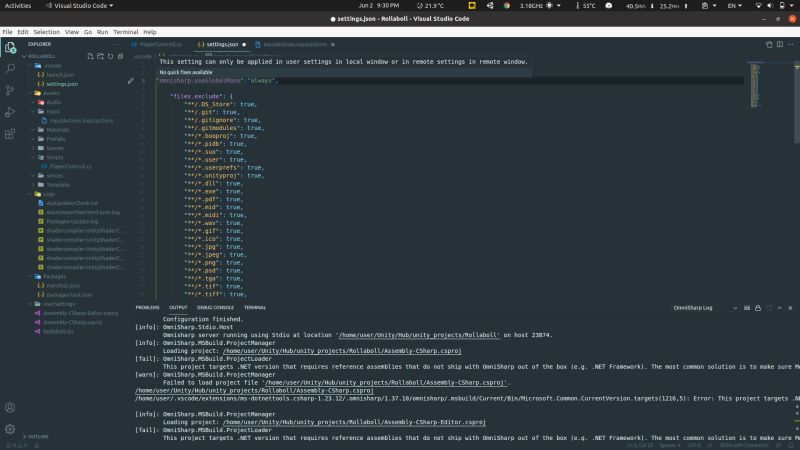Click the Open Settings UI editor icon
Image resolution: width=800 pixels, height=450 pixels.
point(769,44)
